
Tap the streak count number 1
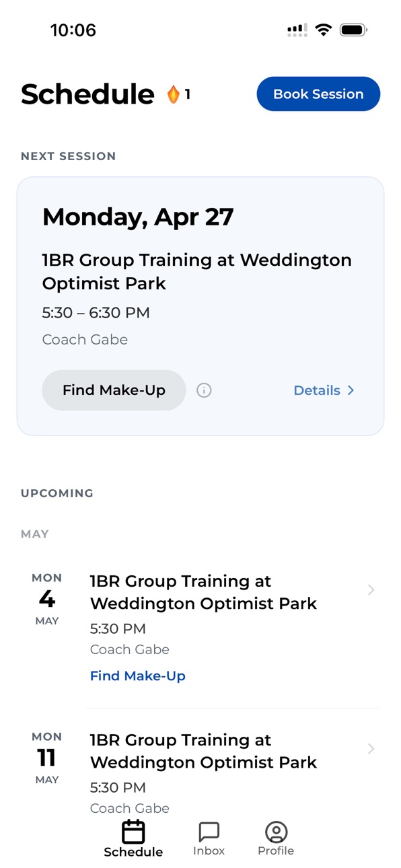click(188, 95)
